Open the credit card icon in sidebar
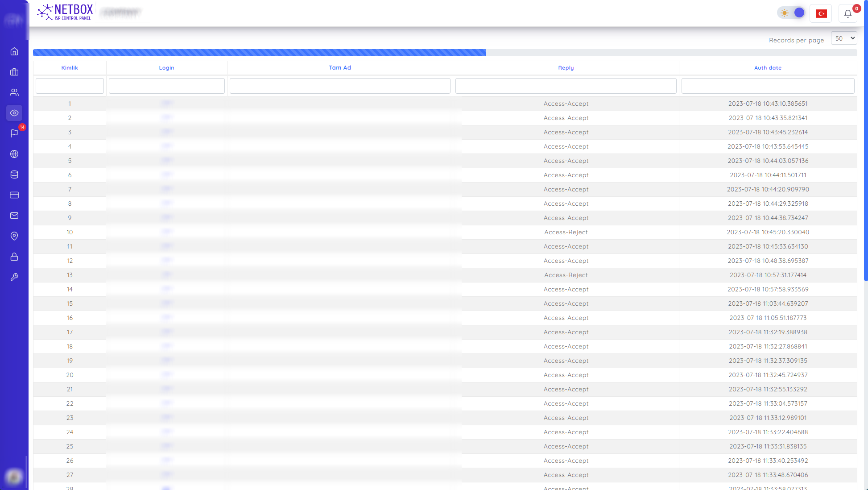This screenshot has height=490, width=868. click(x=14, y=195)
